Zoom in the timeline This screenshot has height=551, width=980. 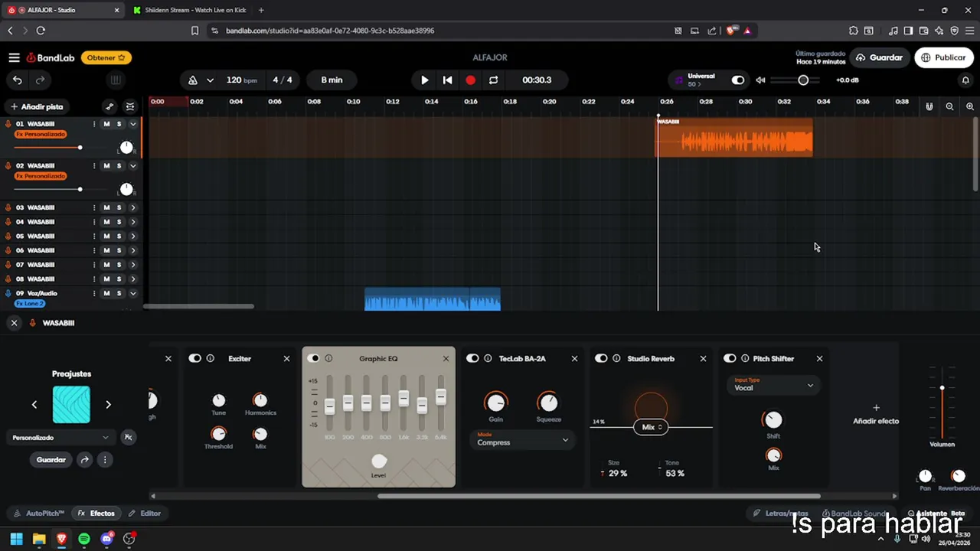pyautogui.click(x=970, y=106)
